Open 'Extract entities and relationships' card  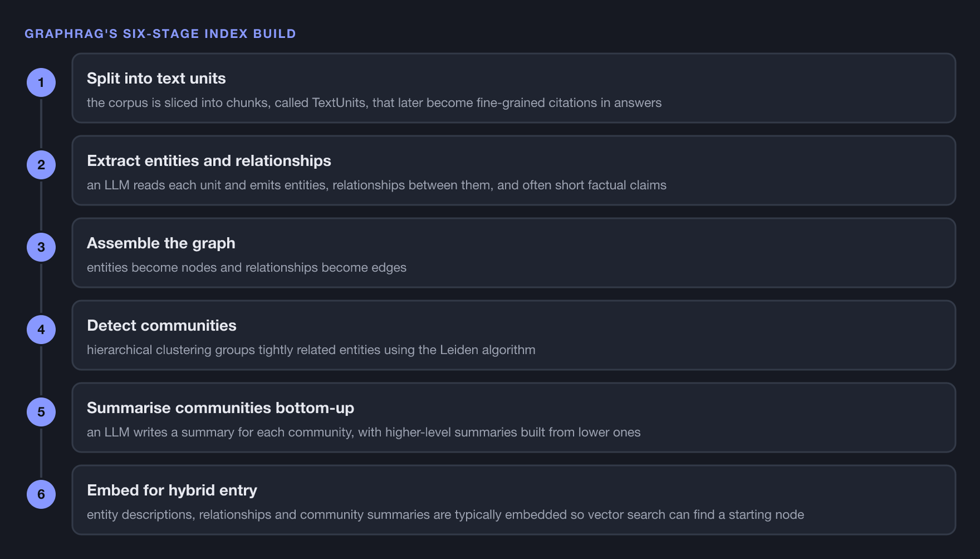pos(514,170)
